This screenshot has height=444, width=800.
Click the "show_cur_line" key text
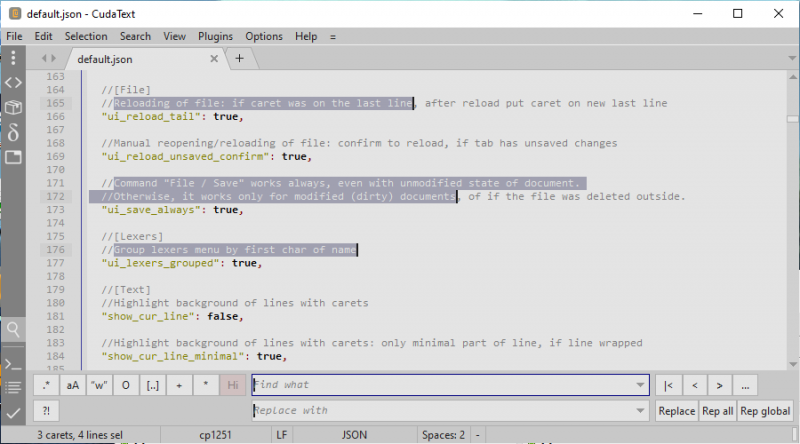point(148,316)
